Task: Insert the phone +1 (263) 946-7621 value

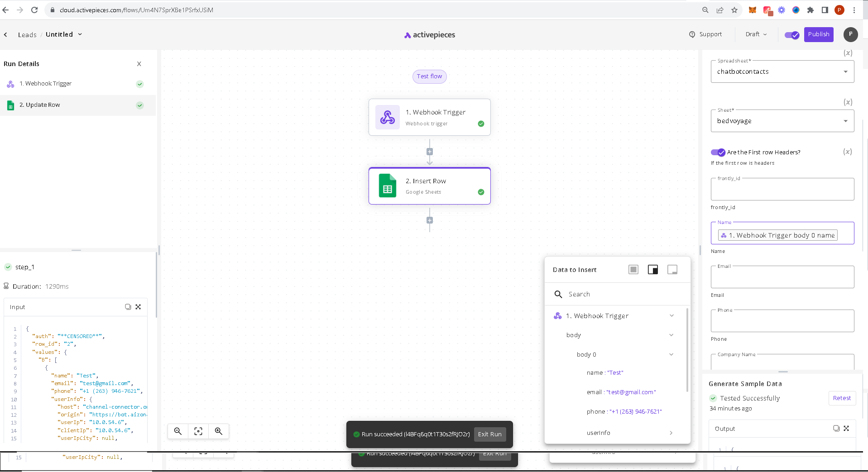Action: [x=624, y=412]
